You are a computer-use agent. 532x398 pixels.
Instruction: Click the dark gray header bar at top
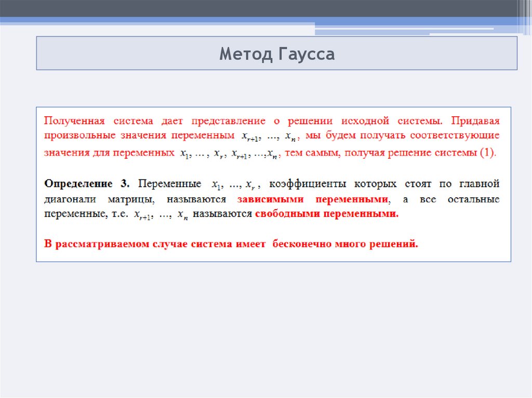[260, 8]
